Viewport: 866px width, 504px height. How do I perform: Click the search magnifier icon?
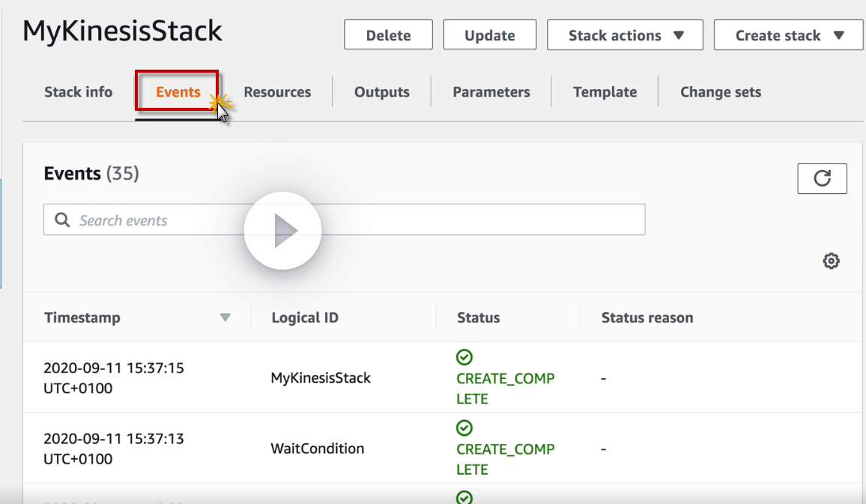(x=62, y=220)
